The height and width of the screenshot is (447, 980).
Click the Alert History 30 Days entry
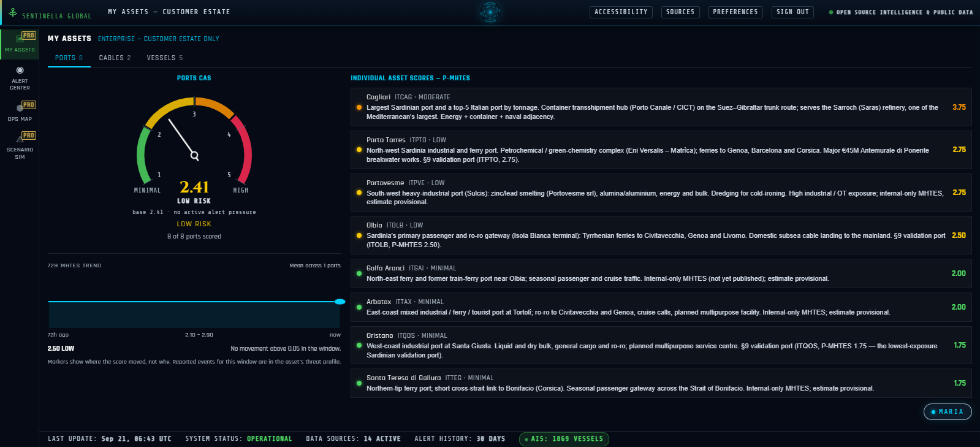[460, 439]
